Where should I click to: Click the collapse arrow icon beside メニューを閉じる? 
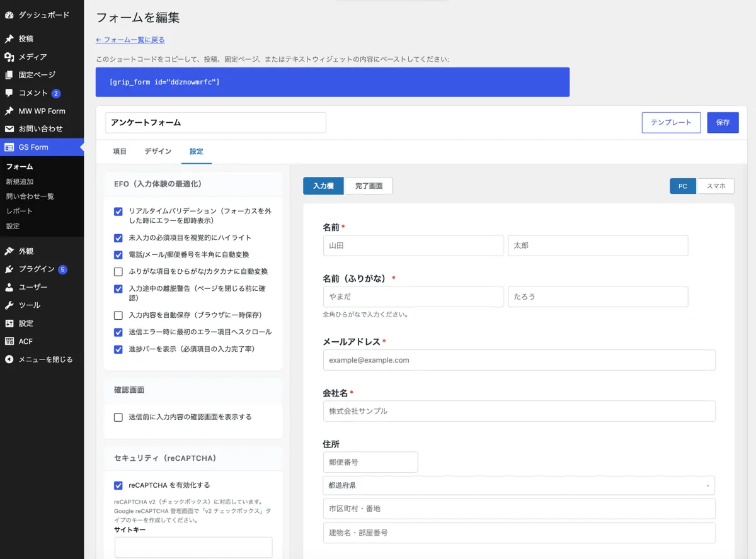coord(9,359)
